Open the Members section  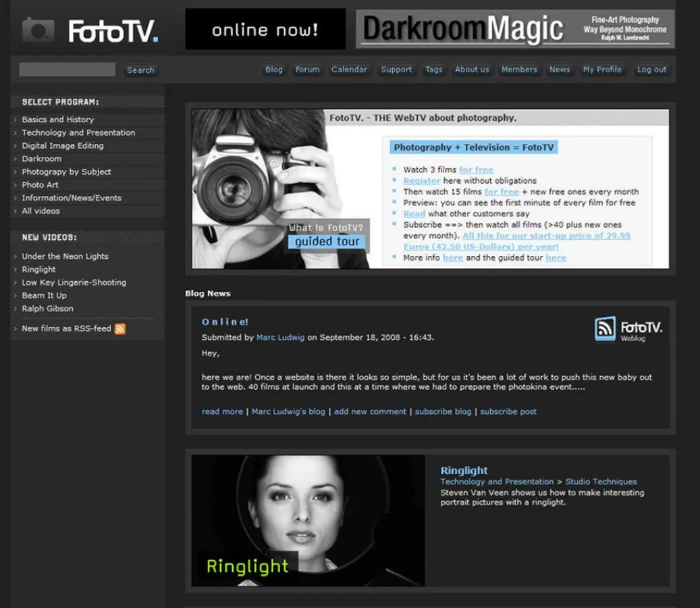(x=519, y=70)
